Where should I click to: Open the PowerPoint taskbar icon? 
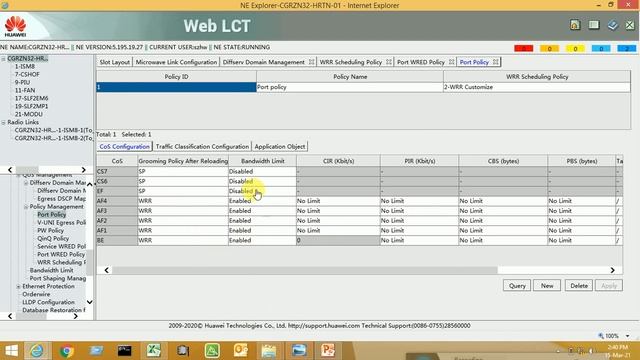(328, 351)
